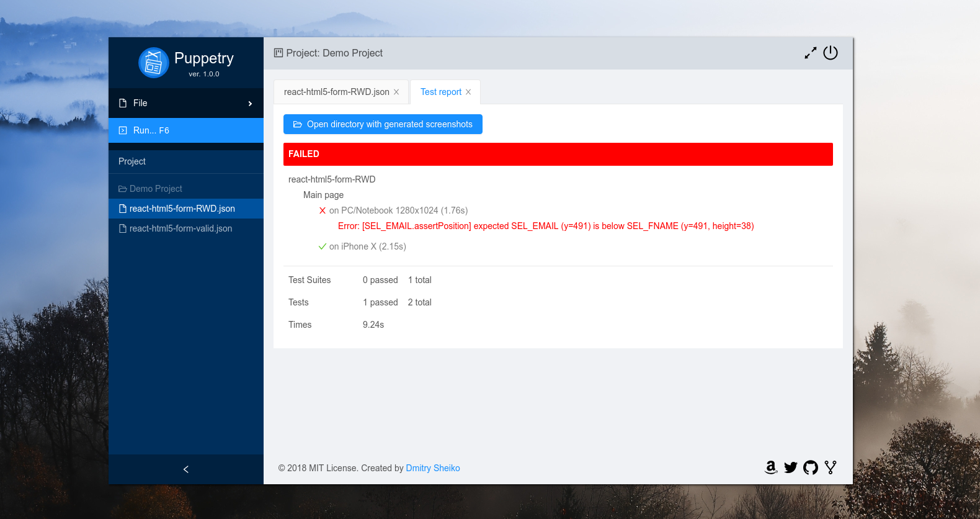The height and width of the screenshot is (519, 980).
Task: Select the Test report tab
Action: (441, 92)
